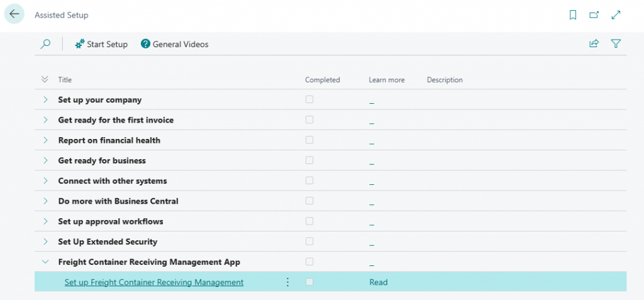
Task: Toggle Completed checkbox for Extended Security row
Action: tap(309, 242)
